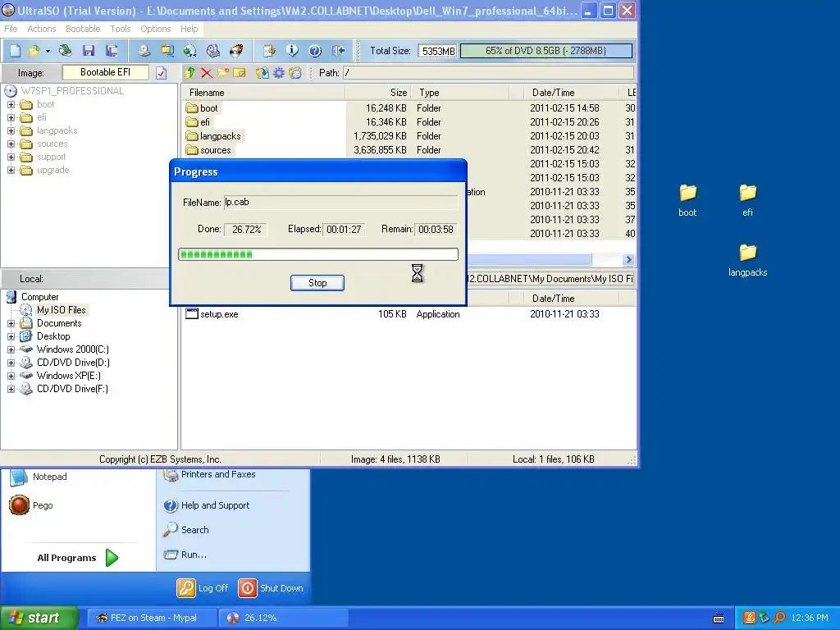Image resolution: width=840 pixels, height=630 pixels.
Task: Click the red X Delete icon
Action: coord(206,73)
